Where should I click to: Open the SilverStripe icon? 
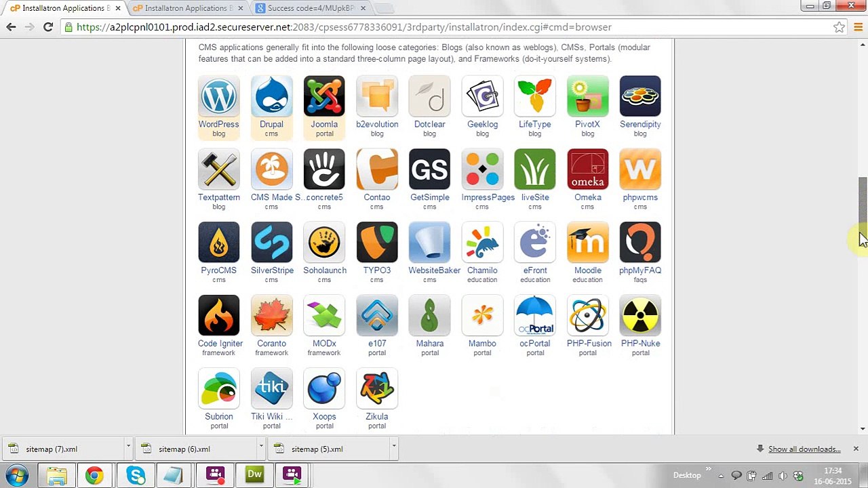click(271, 243)
